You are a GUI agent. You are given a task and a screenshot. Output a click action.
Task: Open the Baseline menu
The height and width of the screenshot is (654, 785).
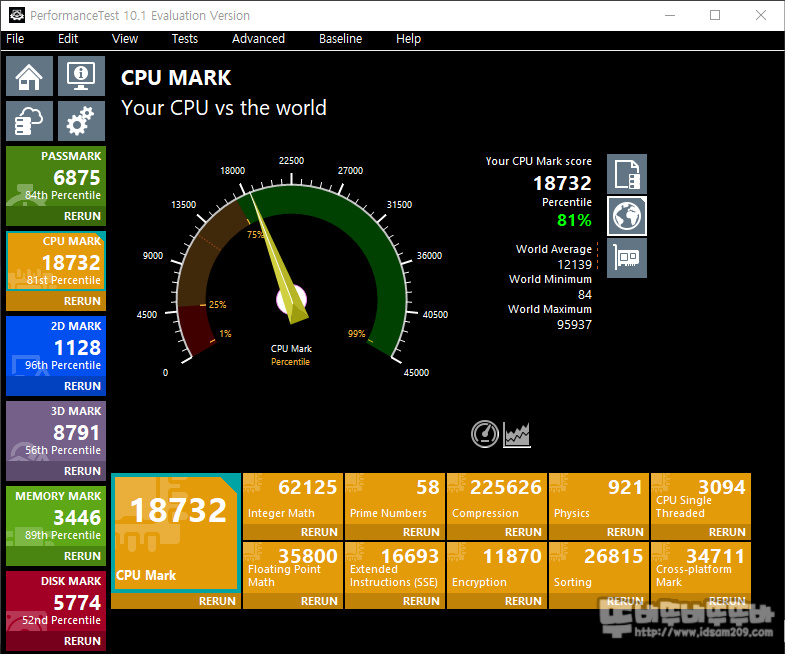click(x=340, y=39)
